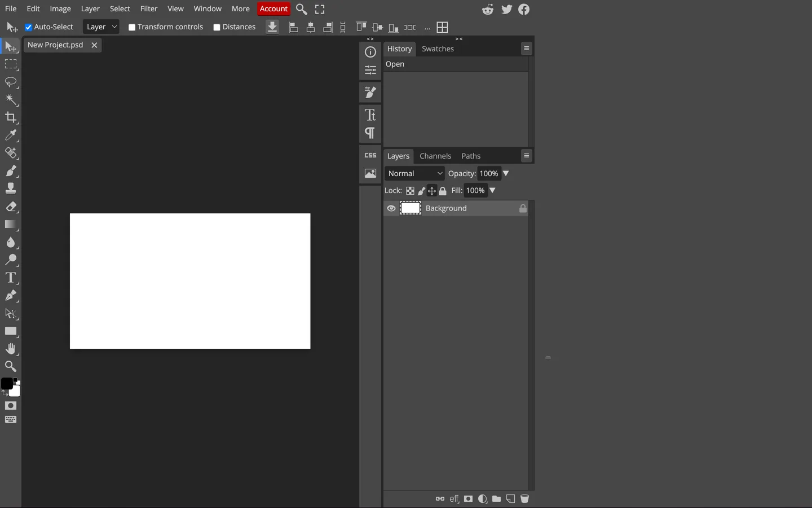This screenshot has height=508, width=812.
Task: Enable Transform controls checkbox
Action: point(132,27)
